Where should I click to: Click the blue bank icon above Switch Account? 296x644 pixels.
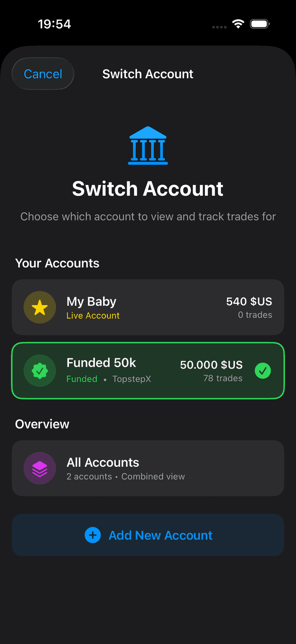click(x=148, y=145)
